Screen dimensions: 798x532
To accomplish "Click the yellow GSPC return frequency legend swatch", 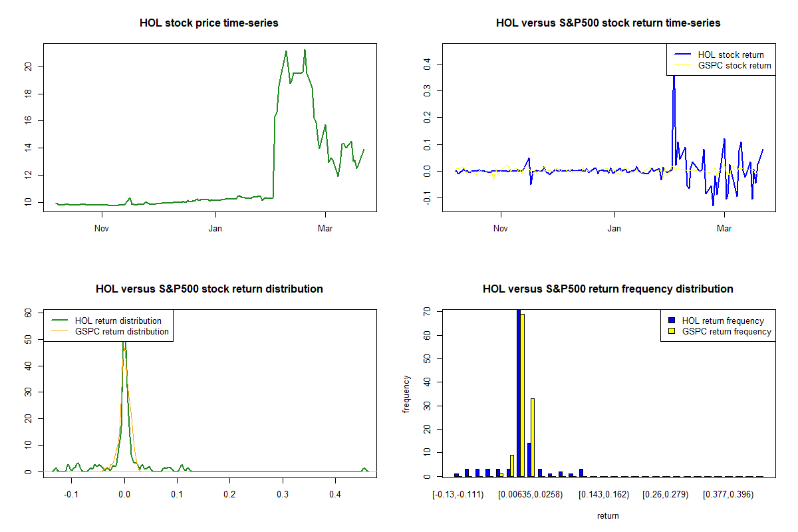I will tap(672, 331).
